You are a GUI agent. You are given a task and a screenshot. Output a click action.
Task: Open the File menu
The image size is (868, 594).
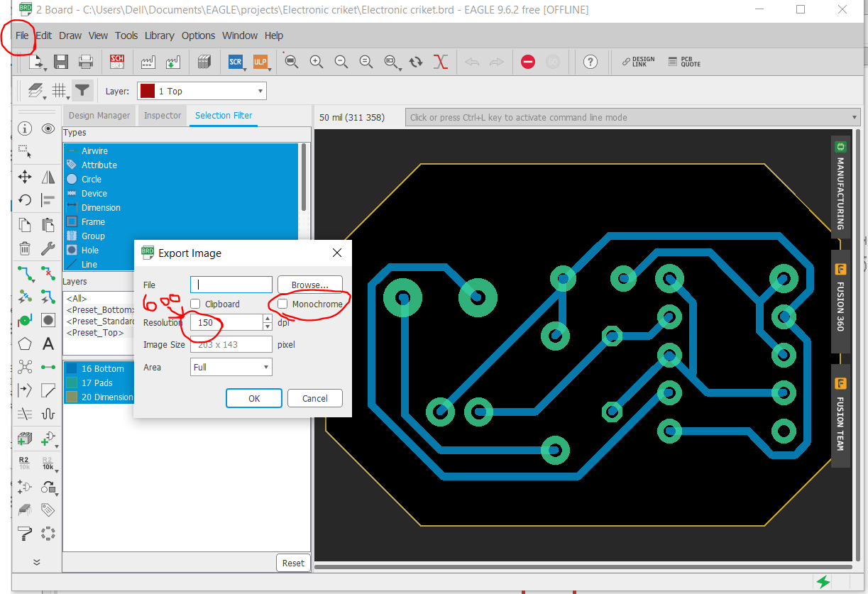tap(22, 35)
